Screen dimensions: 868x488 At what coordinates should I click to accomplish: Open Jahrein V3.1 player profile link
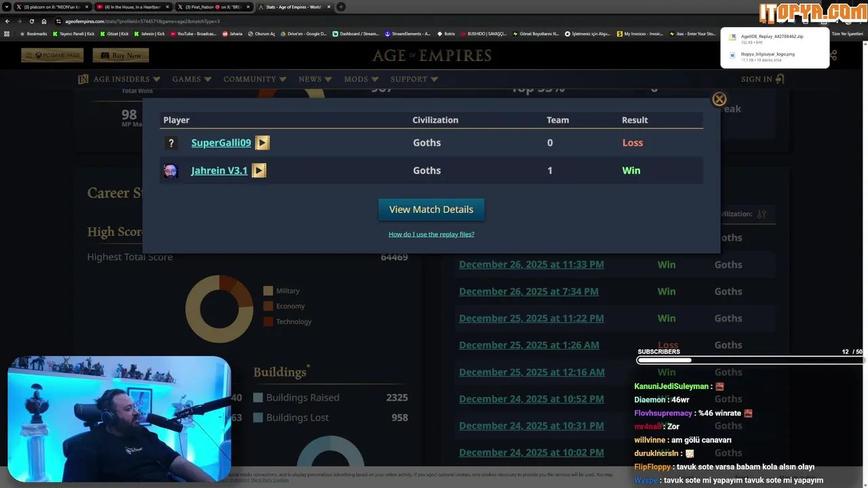[219, 171]
